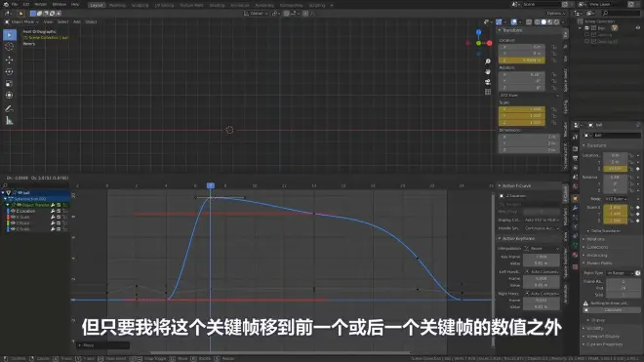Open the Interpolation Bezier dropdown
The image size is (644, 362).
click(x=542, y=249)
